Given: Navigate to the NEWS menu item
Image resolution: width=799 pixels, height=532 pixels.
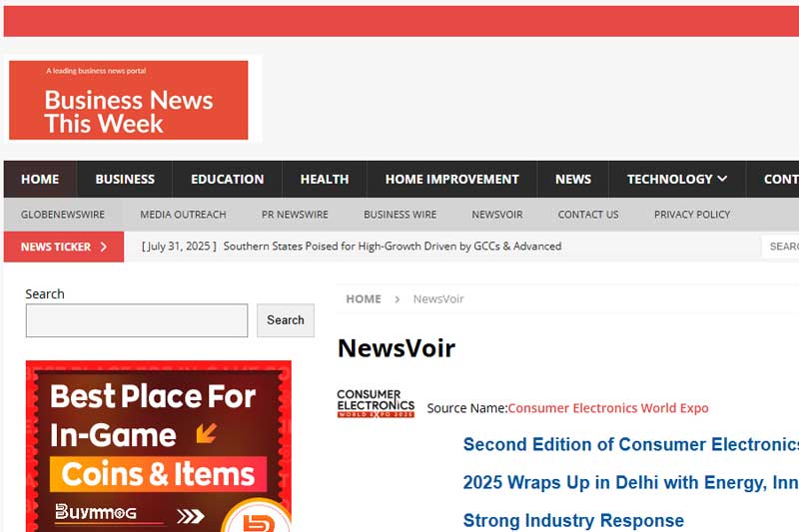Looking at the screenshot, I should pyautogui.click(x=573, y=180).
